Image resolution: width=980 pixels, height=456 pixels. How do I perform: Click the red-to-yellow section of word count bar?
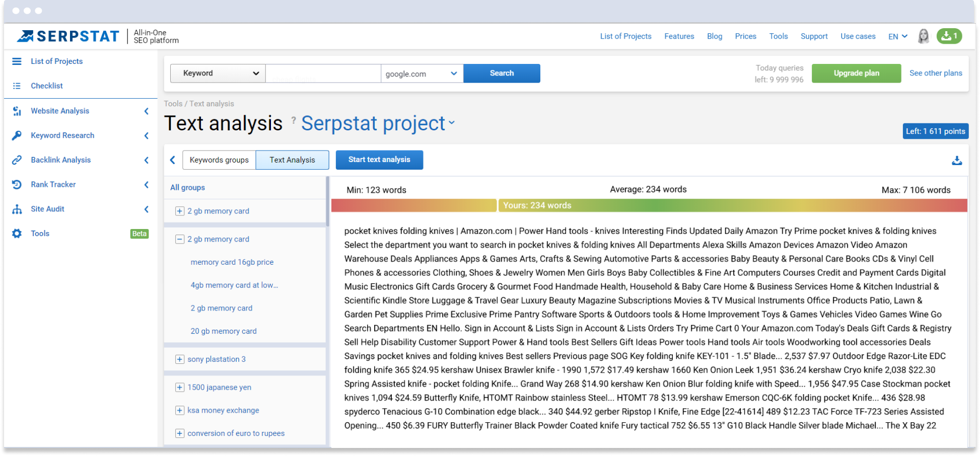coord(414,205)
